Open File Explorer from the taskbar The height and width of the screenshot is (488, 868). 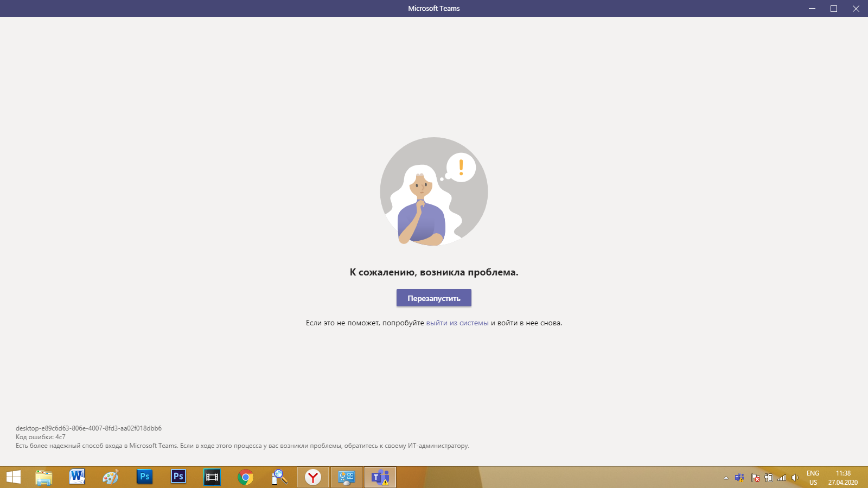44,477
